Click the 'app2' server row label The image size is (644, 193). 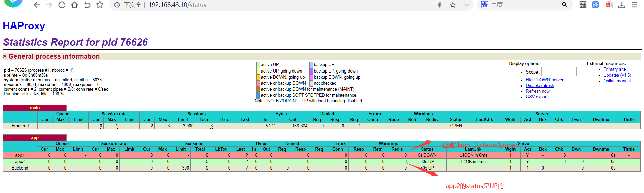point(20,162)
